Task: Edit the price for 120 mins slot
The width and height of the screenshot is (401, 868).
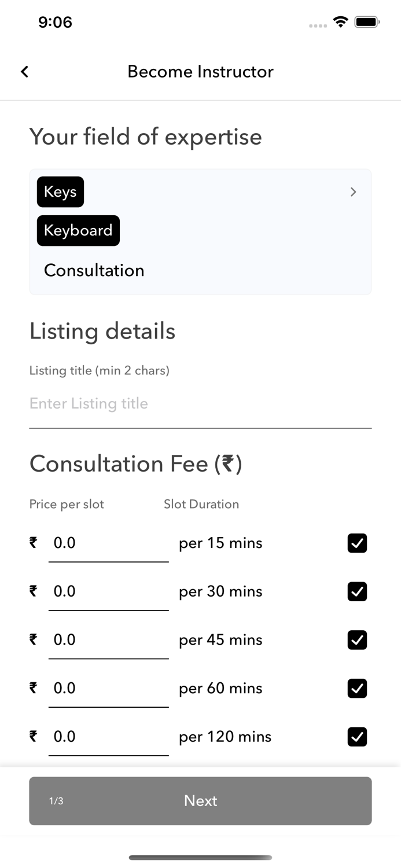Action: tap(108, 737)
